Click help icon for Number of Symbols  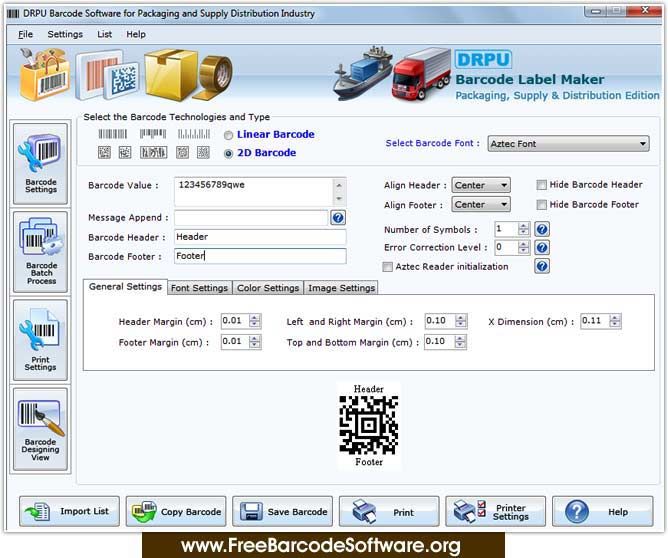[542, 230]
